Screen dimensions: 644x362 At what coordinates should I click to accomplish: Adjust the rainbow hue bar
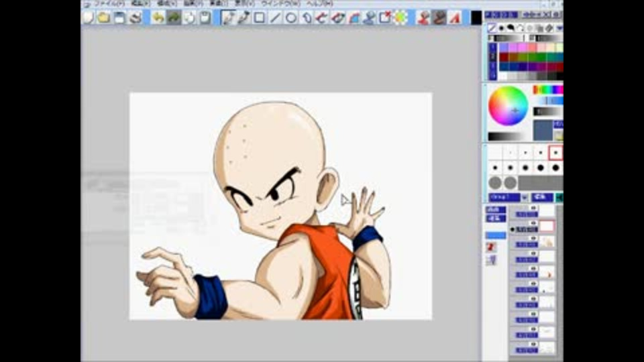click(548, 89)
